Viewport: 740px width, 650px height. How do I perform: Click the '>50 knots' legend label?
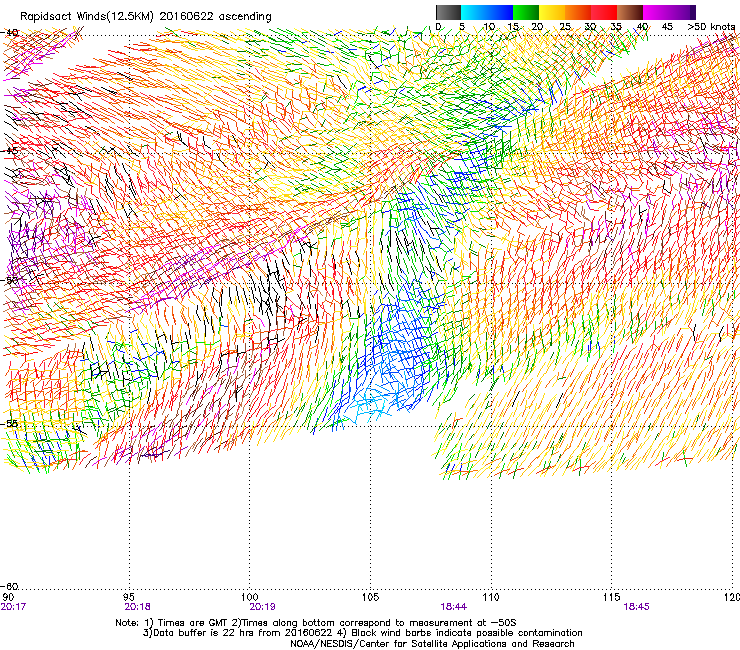(711, 27)
